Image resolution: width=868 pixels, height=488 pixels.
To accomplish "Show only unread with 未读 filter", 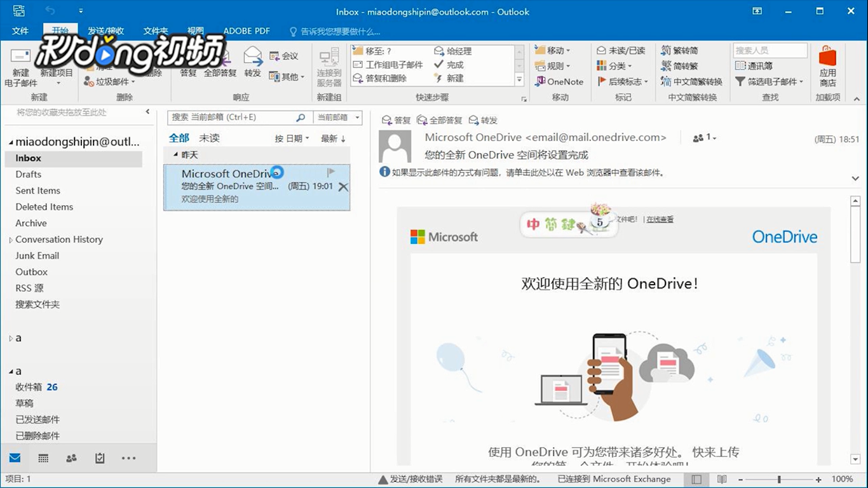I will click(x=209, y=138).
